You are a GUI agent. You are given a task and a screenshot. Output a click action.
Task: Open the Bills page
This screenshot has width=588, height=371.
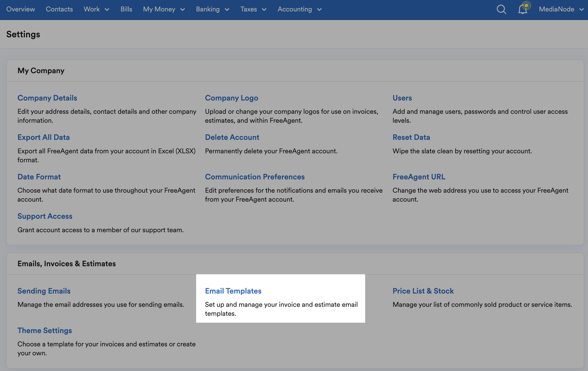click(126, 9)
